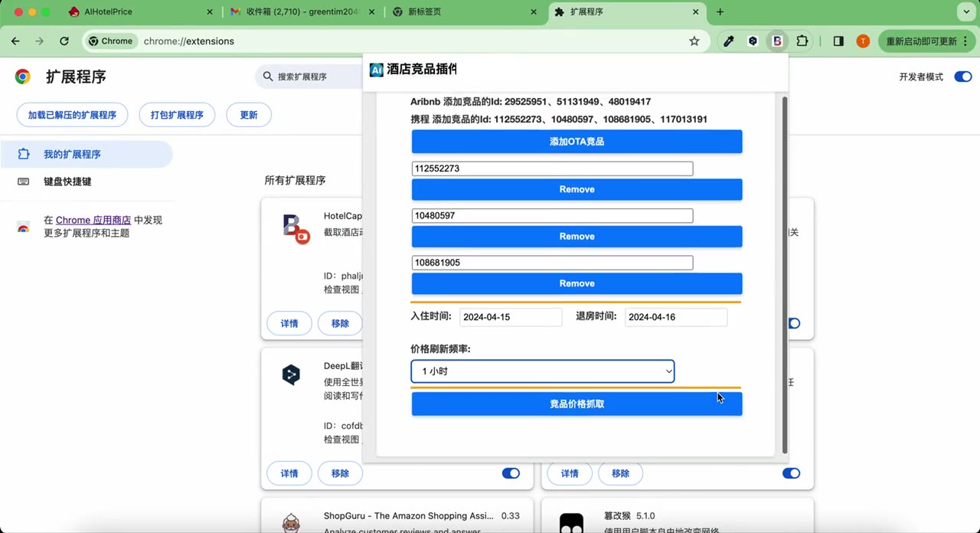This screenshot has height=533, width=980.
Task: Close the AIHotelPrice tab
Action: tap(210, 12)
